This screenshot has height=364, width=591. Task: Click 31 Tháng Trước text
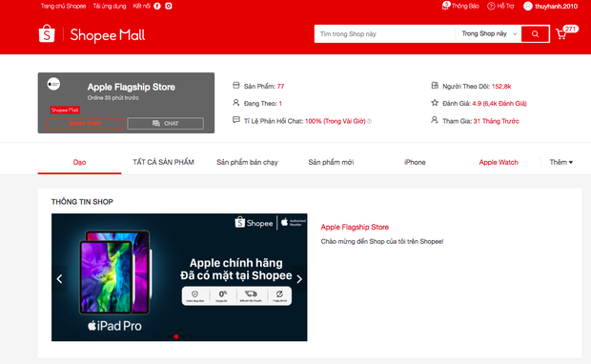[x=496, y=121]
